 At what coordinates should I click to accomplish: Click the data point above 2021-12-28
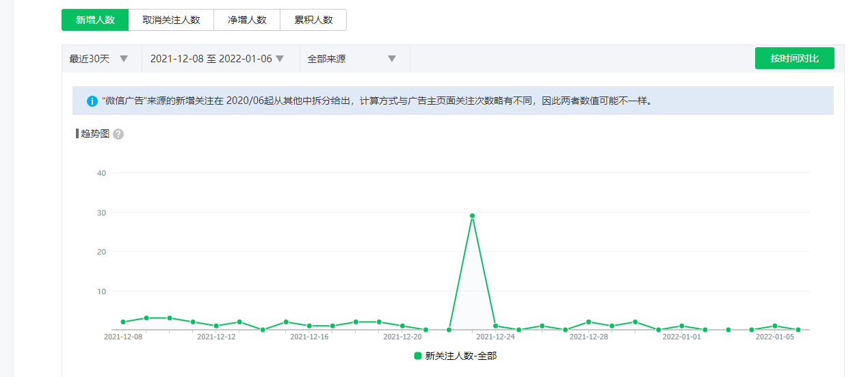(588, 322)
